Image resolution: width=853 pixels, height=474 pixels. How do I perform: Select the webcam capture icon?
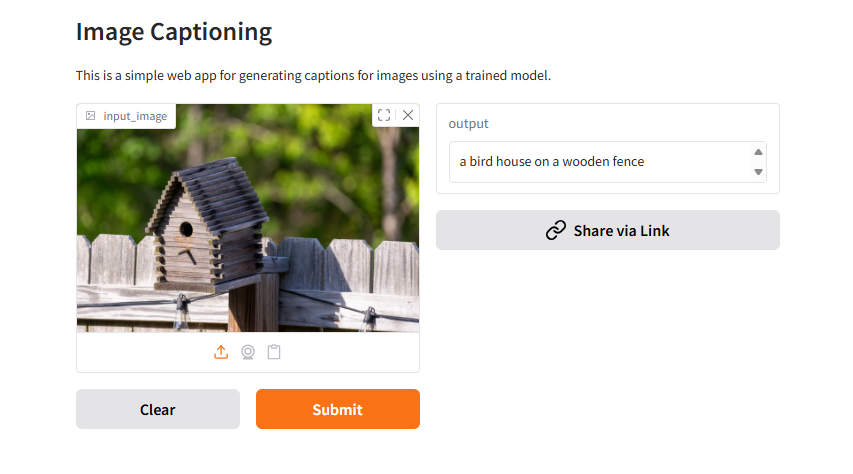[x=248, y=352]
